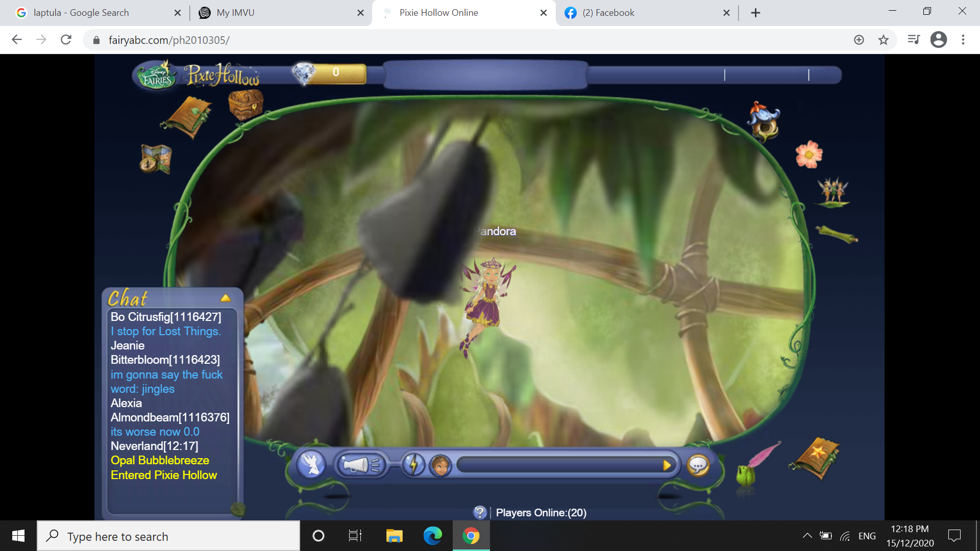Open the leaf journal book
The height and width of the screenshot is (551, 980).
(189, 118)
